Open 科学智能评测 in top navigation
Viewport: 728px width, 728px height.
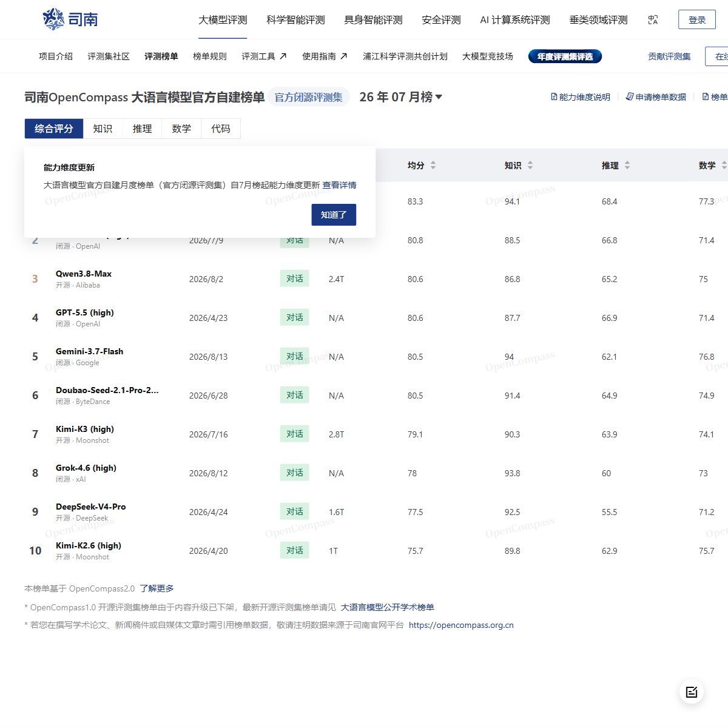click(x=295, y=20)
